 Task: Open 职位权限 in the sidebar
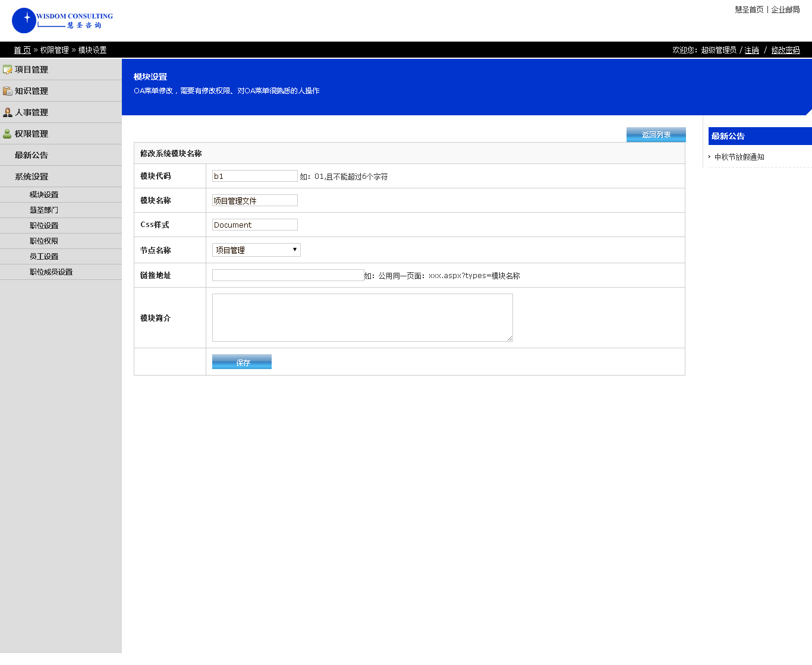pos(44,241)
